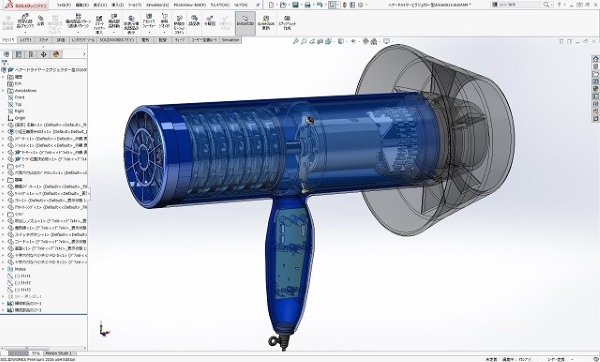Click the Save icon in title toolbar
Image resolution: width=600 pixels, height=362 pixels.
(295, 5)
